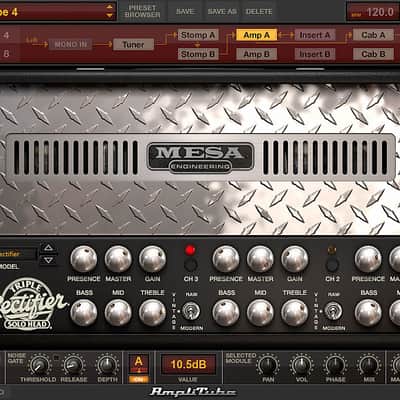This screenshot has height=400, width=400.
Task: Select the Amp B module
Action: point(256,54)
